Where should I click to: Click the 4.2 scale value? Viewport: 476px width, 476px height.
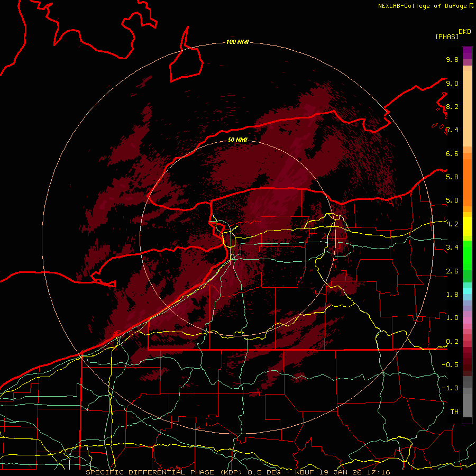click(x=452, y=224)
